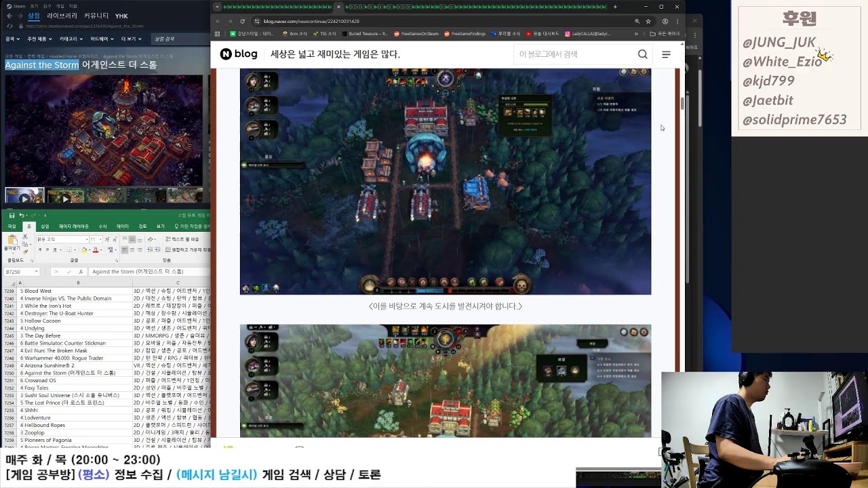This screenshot has height=488, width=868.
Task: Click the second game screenshot in the blog
Action: point(446,381)
